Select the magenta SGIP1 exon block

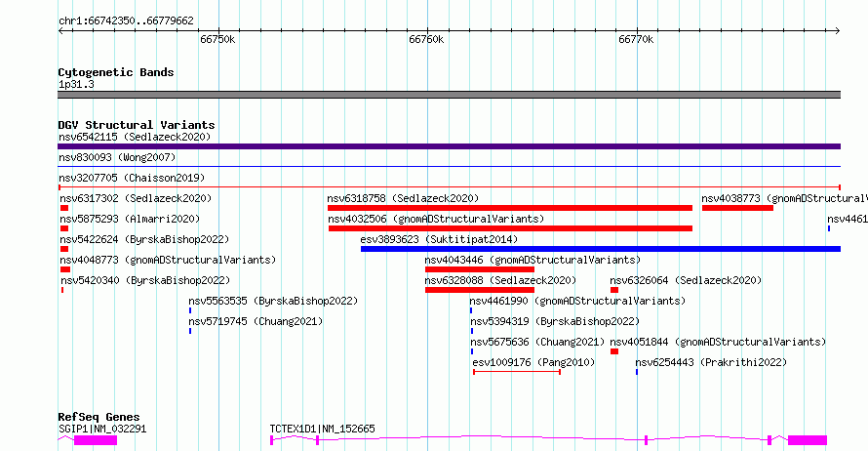96,440
